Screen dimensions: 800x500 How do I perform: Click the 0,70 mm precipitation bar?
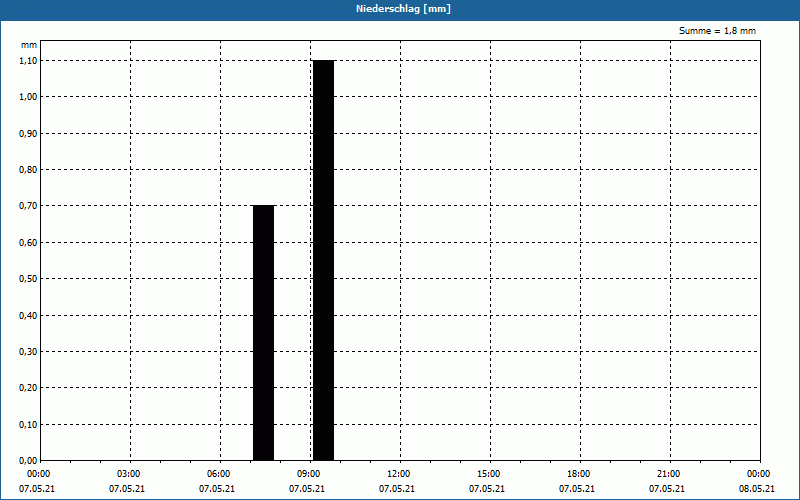coord(264,333)
